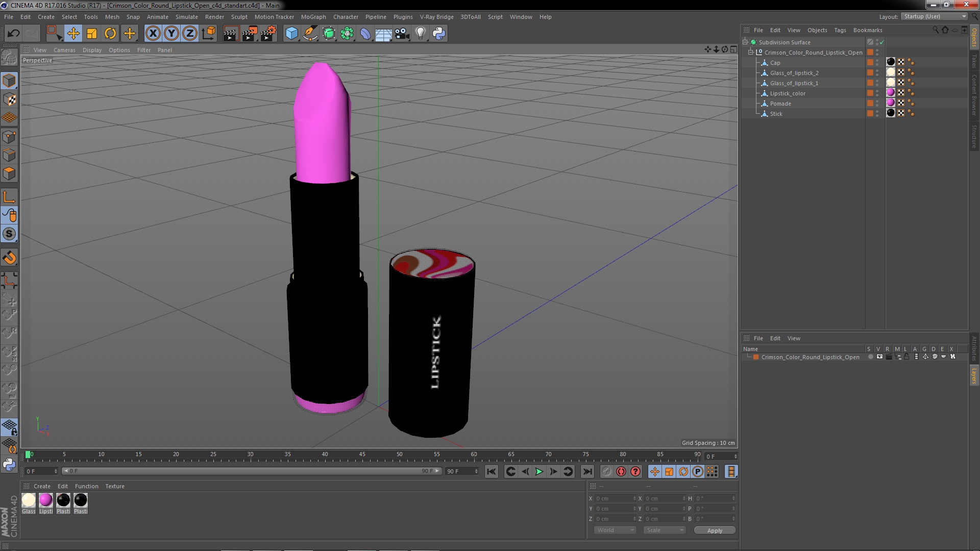Toggle Subdivision Surface enable checkmark
The width and height of the screenshot is (980, 551).
[x=881, y=42]
